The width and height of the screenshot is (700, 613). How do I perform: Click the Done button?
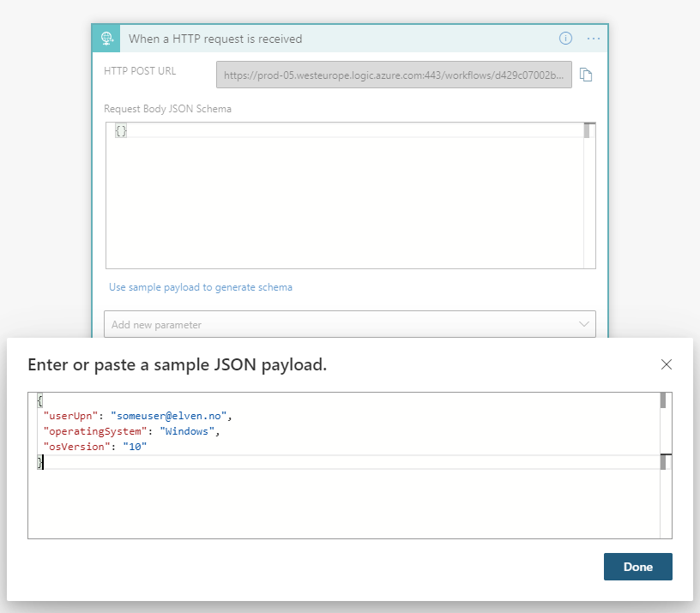tap(638, 567)
